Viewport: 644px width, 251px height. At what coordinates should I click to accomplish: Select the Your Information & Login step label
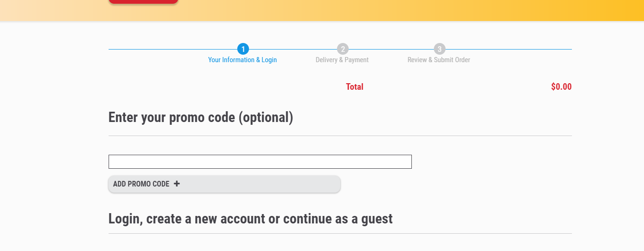click(x=242, y=60)
